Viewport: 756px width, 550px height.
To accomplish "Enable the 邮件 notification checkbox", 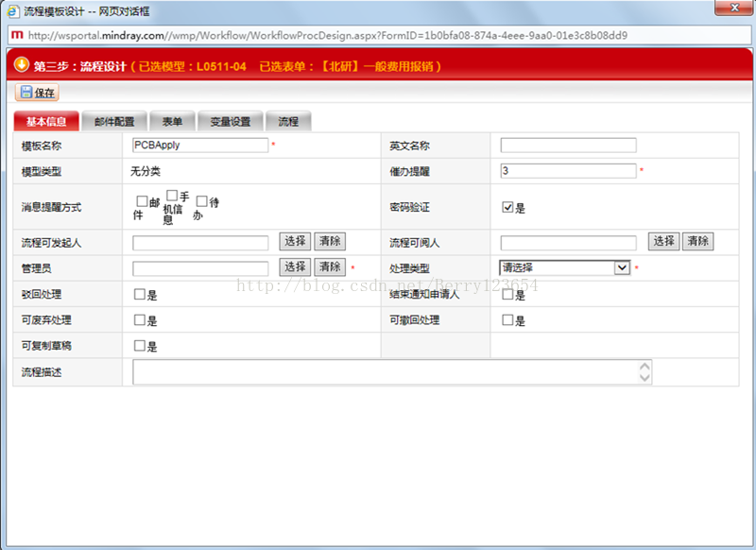I will (142, 201).
